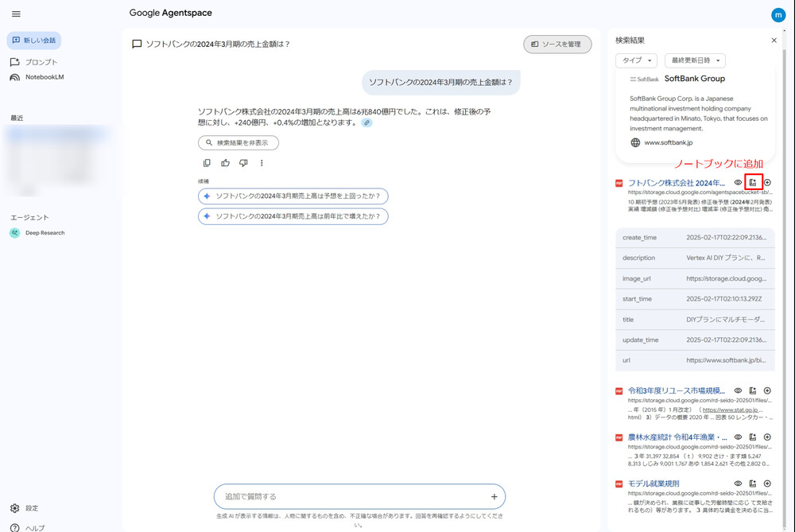Viewport: 795px width, 532px height.
Task: Give the answer a thumbs up
Action: point(225,163)
